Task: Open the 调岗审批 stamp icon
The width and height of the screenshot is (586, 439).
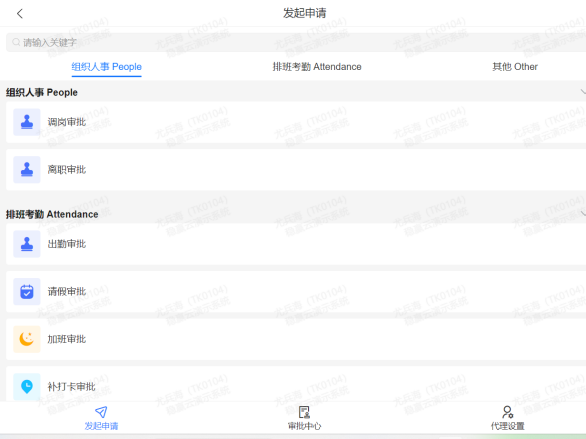Action: point(27,122)
